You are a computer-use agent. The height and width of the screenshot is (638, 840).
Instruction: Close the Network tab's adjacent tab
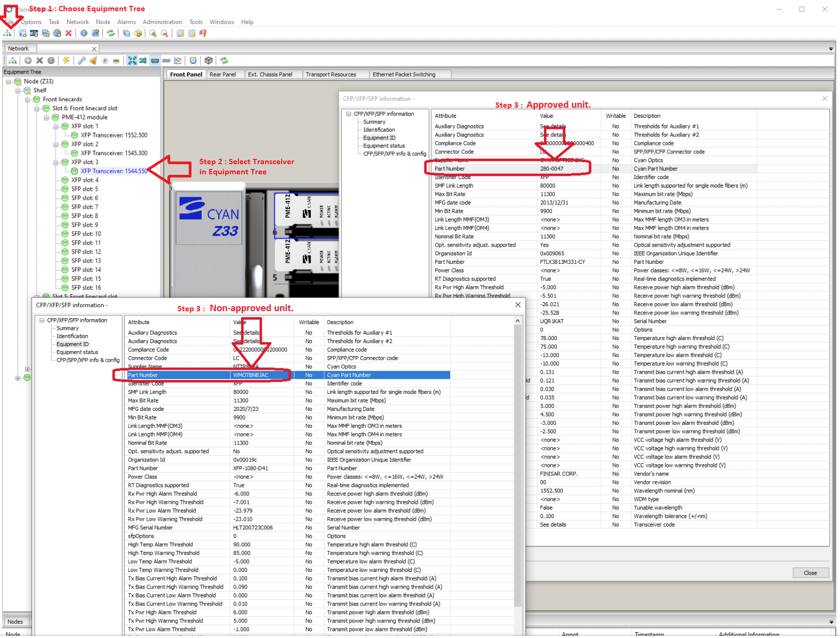[94, 49]
